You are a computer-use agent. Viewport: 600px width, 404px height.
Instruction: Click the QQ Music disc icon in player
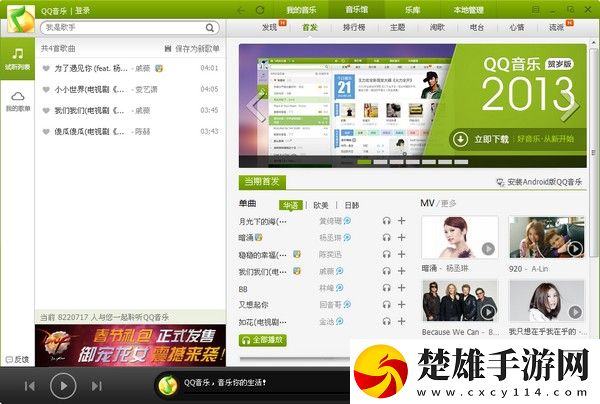168,384
